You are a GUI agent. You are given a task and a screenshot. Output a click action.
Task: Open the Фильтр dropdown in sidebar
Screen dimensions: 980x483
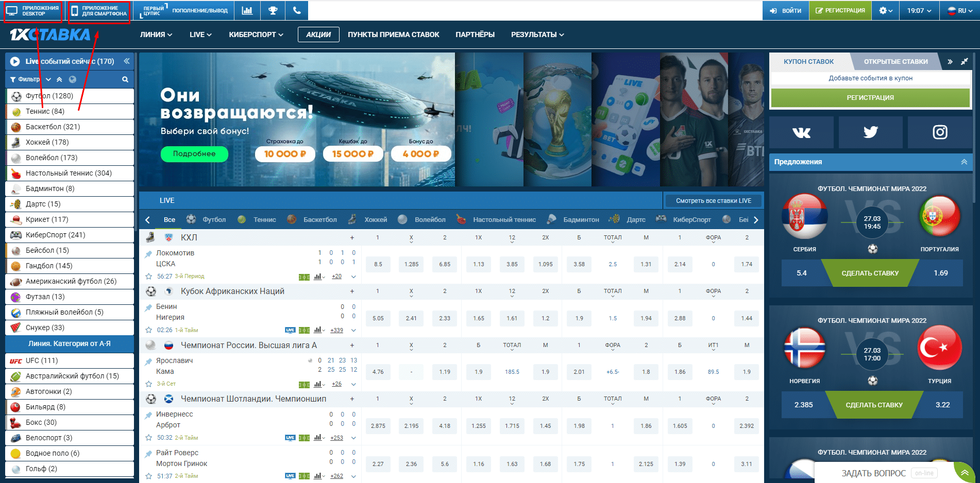30,79
